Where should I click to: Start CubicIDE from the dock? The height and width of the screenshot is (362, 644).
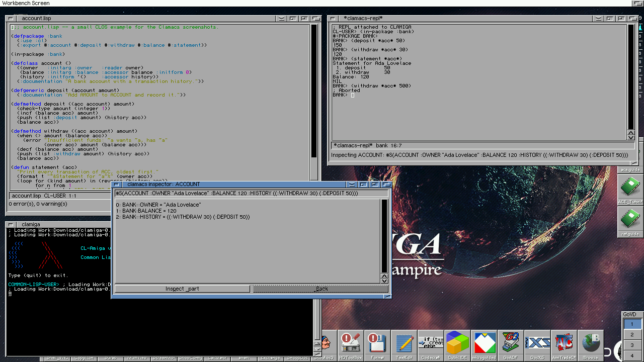click(x=457, y=345)
